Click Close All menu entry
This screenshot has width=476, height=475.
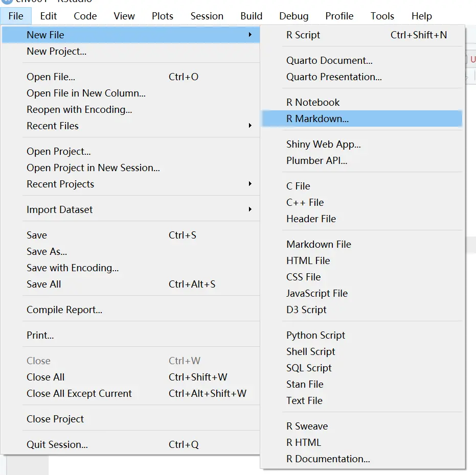[x=131, y=377]
